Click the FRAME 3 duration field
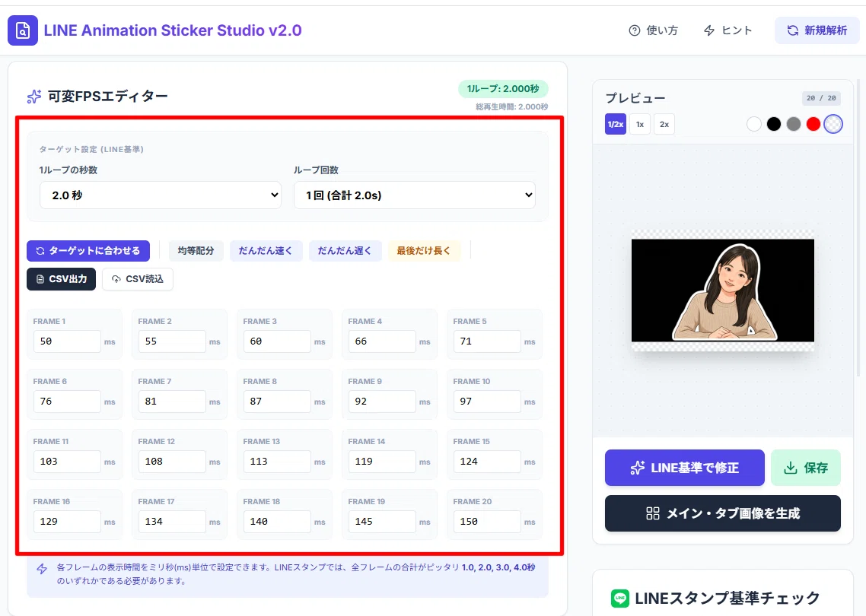The image size is (866, 616). 277,341
